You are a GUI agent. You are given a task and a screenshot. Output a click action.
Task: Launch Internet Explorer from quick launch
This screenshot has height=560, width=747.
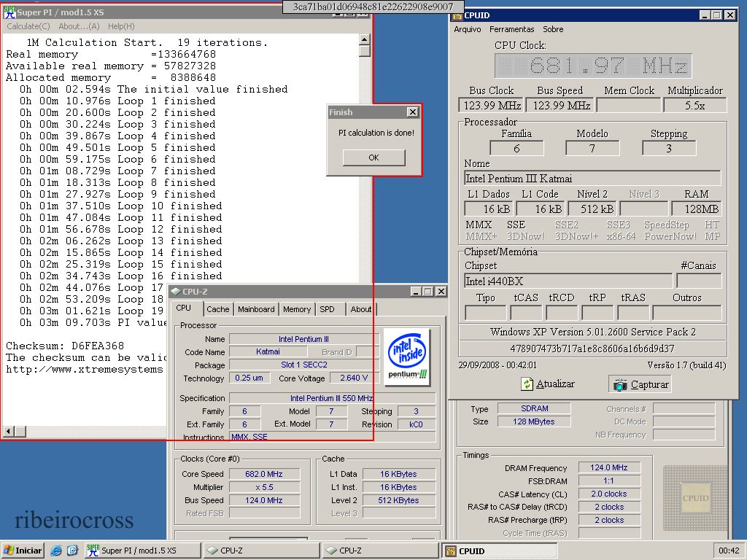pos(55,551)
